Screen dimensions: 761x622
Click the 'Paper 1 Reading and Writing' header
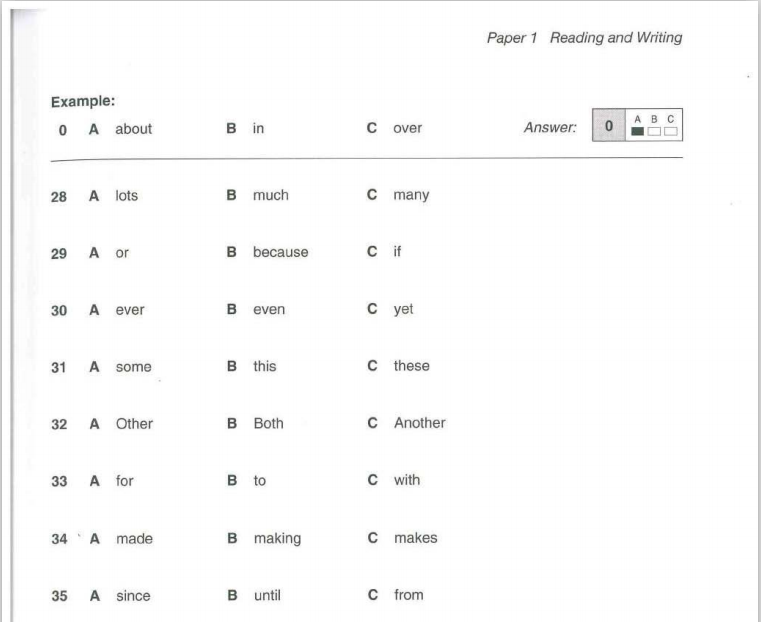click(584, 37)
